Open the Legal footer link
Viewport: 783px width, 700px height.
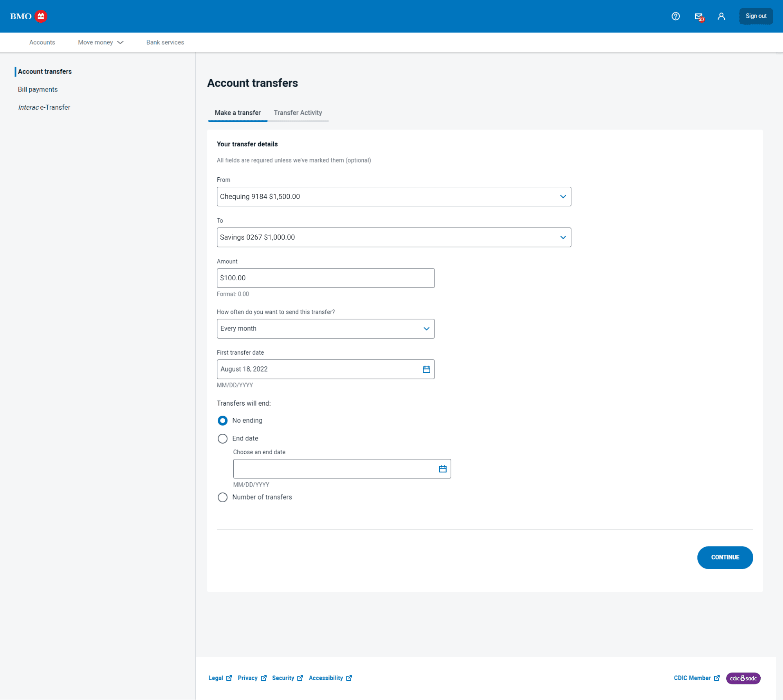pyautogui.click(x=216, y=678)
